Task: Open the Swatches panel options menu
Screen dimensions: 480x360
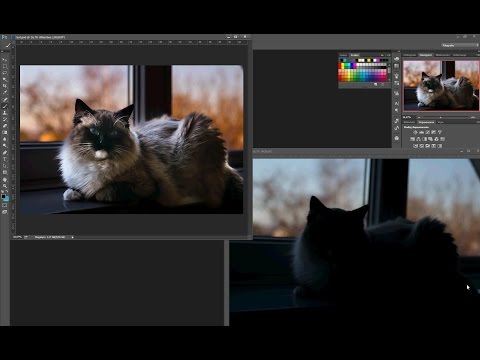Action: coord(388,55)
